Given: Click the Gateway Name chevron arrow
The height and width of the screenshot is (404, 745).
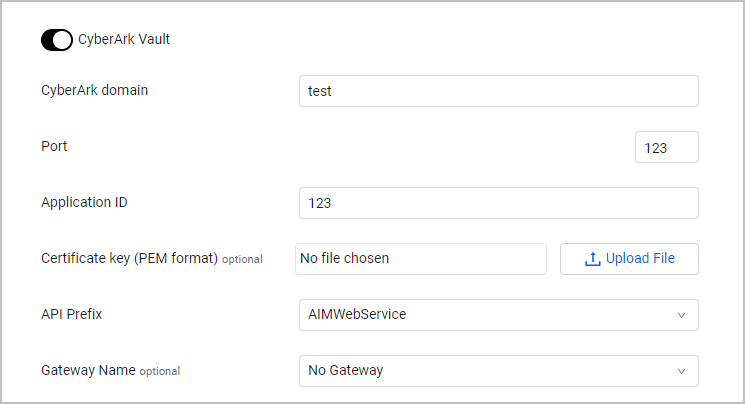Looking at the screenshot, I should tap(681, 371).
